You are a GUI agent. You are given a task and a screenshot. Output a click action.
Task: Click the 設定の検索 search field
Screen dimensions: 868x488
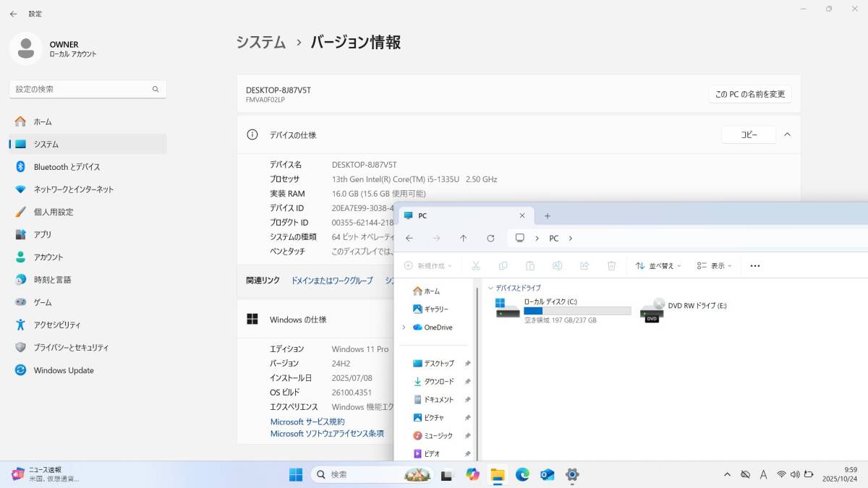87,88
